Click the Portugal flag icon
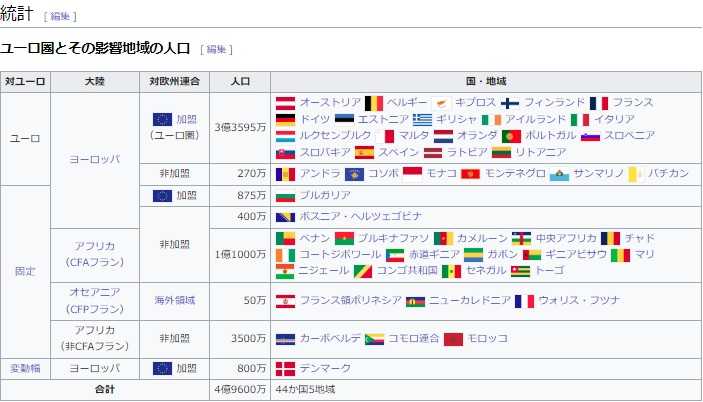Viewport: 703px width, 402px height. tap(511, 135)
